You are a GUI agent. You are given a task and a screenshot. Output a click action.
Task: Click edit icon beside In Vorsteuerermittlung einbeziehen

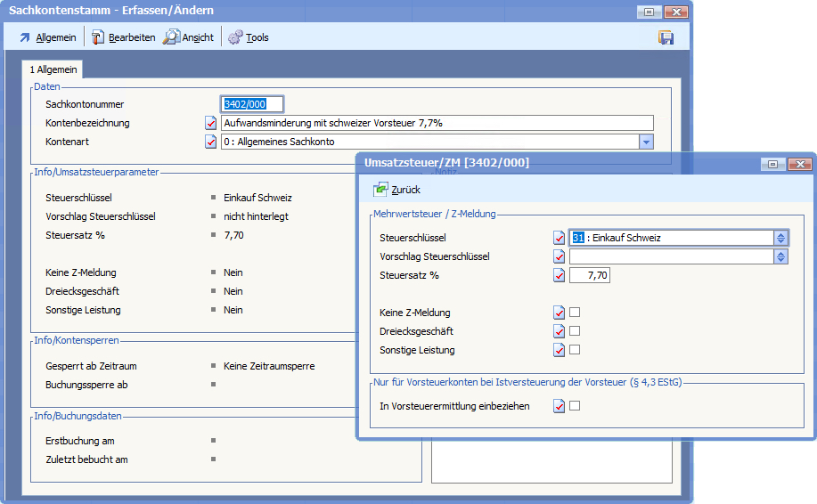point(560,406)
